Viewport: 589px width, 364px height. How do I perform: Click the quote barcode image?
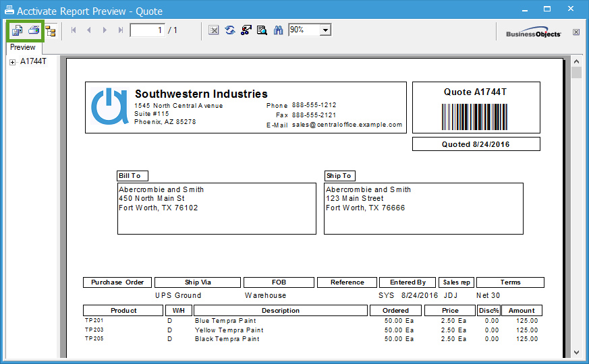pos(474,117)
